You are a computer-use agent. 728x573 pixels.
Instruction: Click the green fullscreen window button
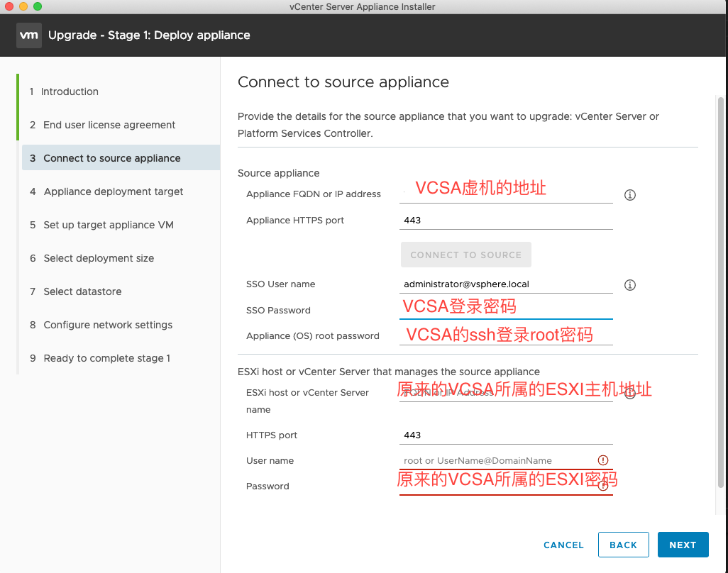click(x=38, y=6)
